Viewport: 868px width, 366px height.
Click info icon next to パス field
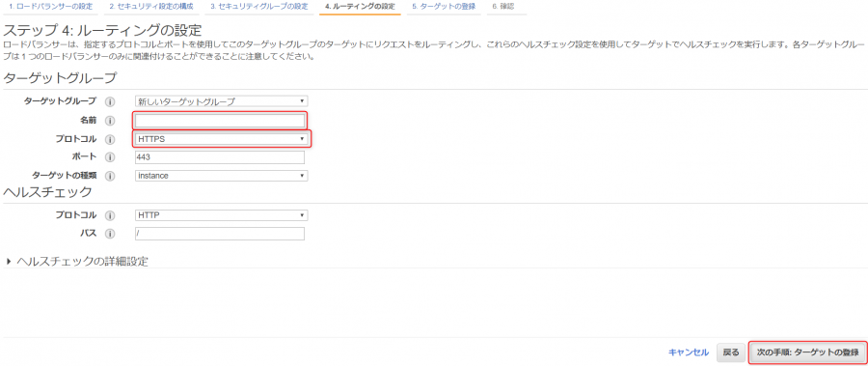(110, 234)
